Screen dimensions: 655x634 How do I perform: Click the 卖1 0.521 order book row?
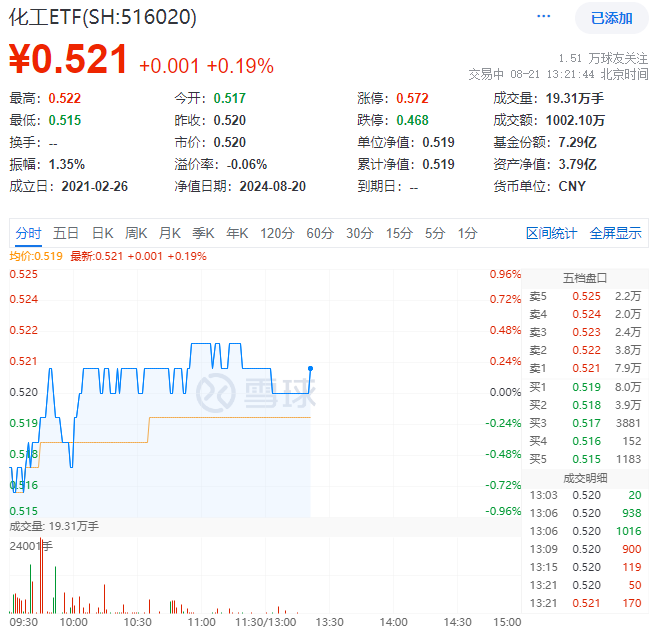[585, 368]
